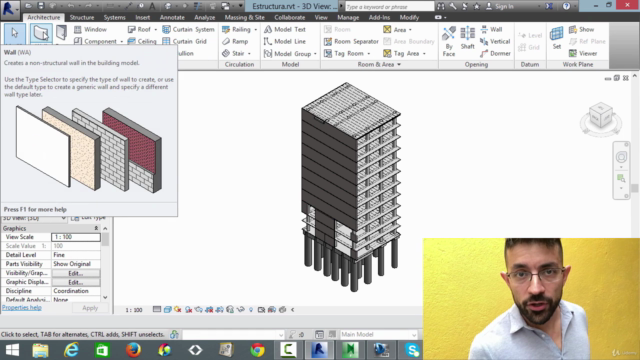Activate the Modify arrow tool

[x=15, y=33]
